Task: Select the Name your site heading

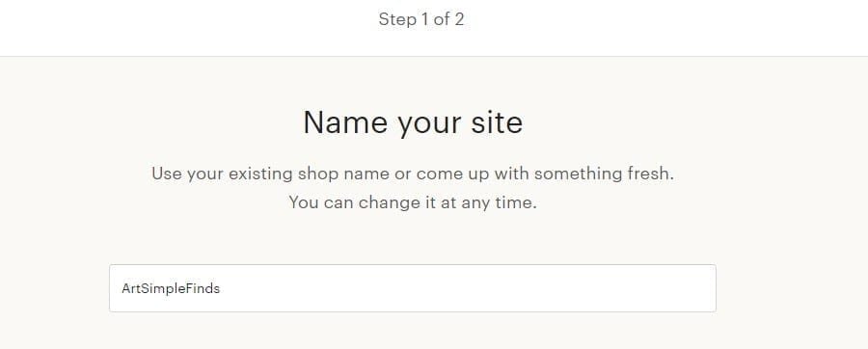Action: (x=413, y=122)
